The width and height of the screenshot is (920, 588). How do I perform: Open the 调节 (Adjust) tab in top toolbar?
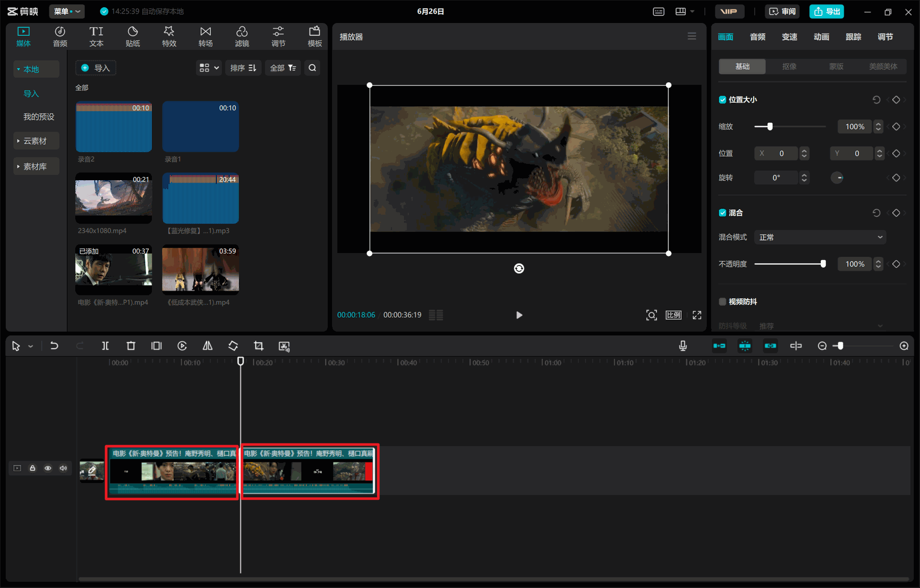click(278, 36)
